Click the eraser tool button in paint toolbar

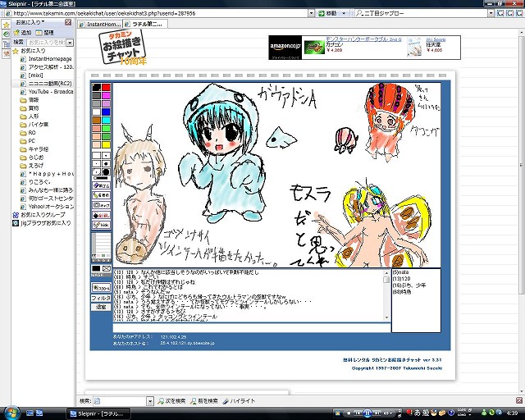(101, 185)
